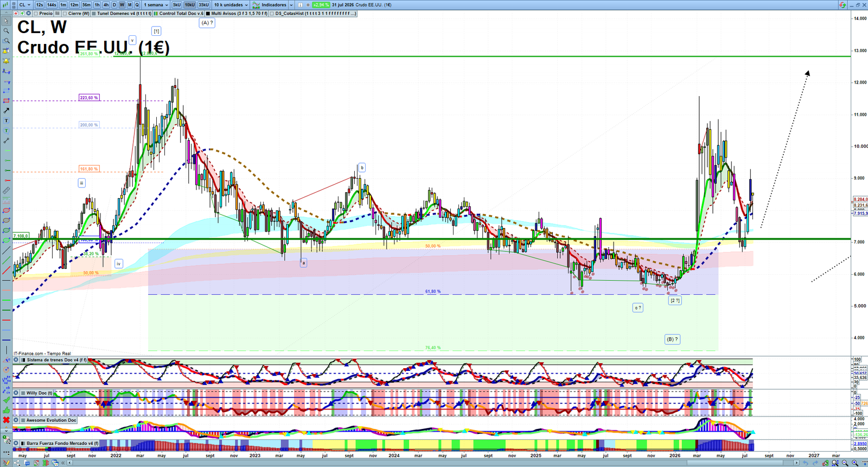Click the '[2 ?]' wave label on chart
The width and height of the screenshot is (868, 467).
675,300
